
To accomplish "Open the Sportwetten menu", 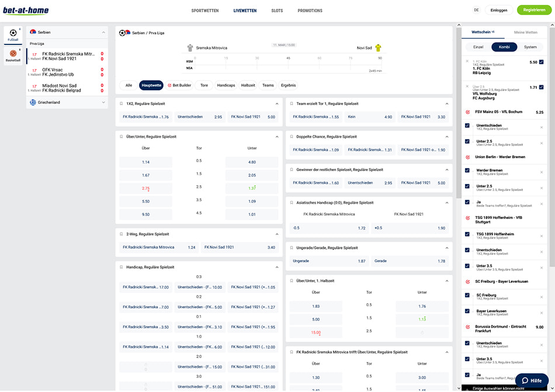I will click(x=205, y=11).
